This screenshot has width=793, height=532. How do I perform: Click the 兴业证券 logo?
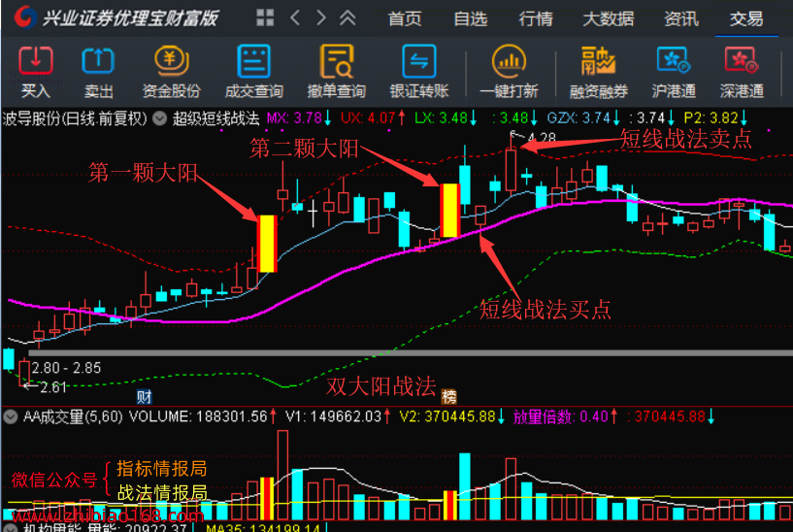24,17
